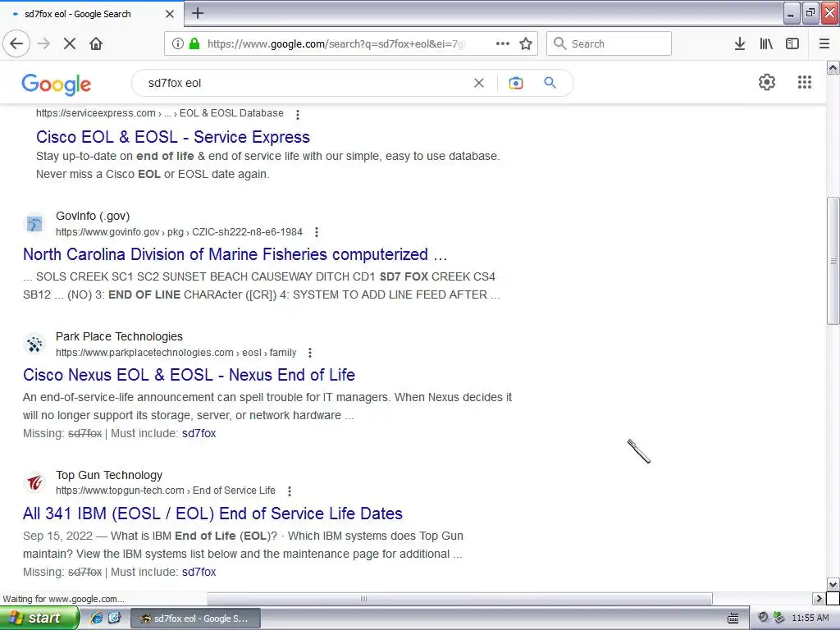The width and height of the screenshot is (840, 630).
Task: Open more options for Top Gun Technology result
Action: (290, 491)
